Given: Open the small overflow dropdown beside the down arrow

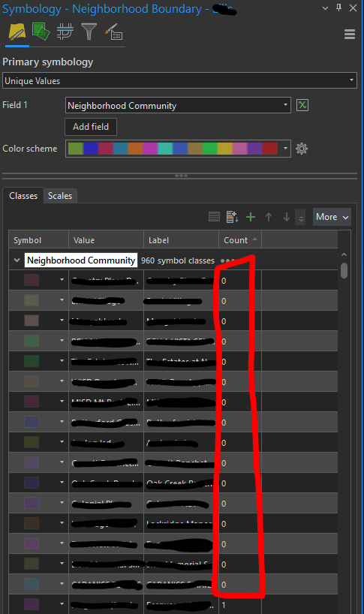Looking at the screenshot, I should click(301, 217).
